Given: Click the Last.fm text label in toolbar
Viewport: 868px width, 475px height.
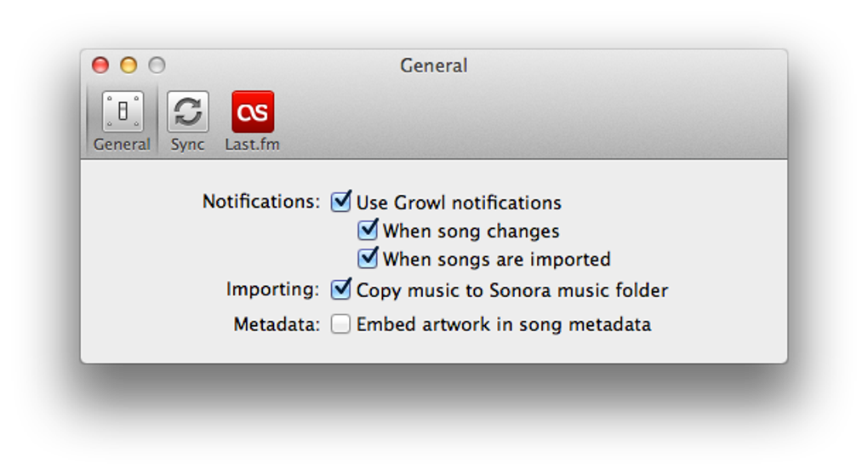Looking at the screenshot, I should pyautogui.click(x=252, y=145).
